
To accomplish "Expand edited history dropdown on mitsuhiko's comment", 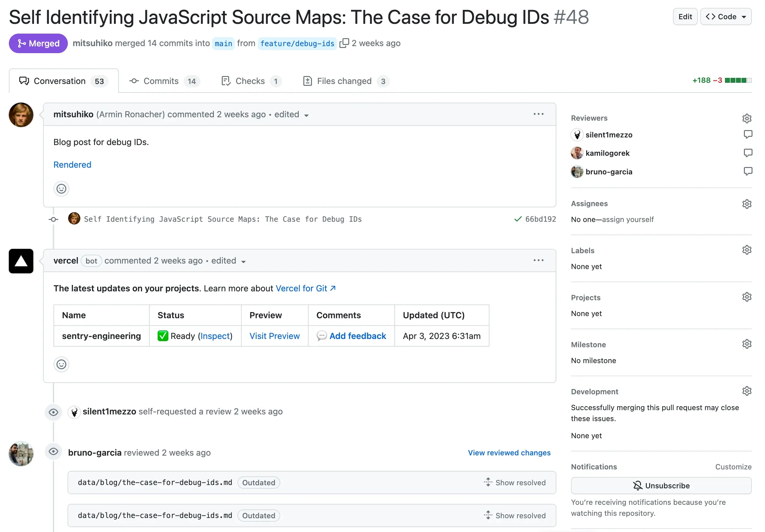I will point(291,115).
